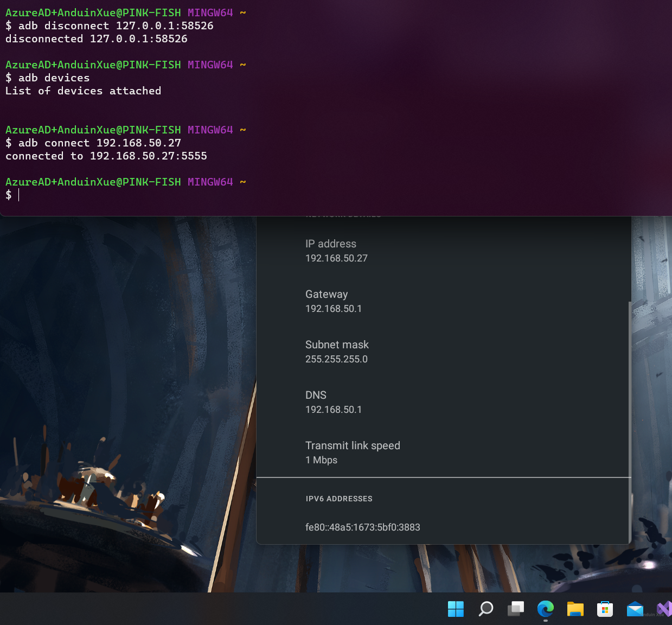Click 'disconnected 127.0.0.1:58526' output line
Screen dimensions: 672x625
(97, 39)
